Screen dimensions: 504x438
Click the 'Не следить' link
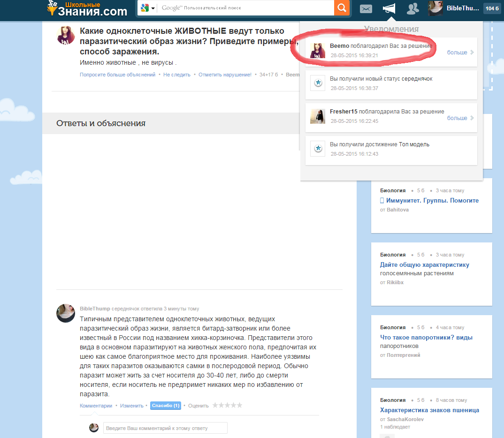click(177, 75)
